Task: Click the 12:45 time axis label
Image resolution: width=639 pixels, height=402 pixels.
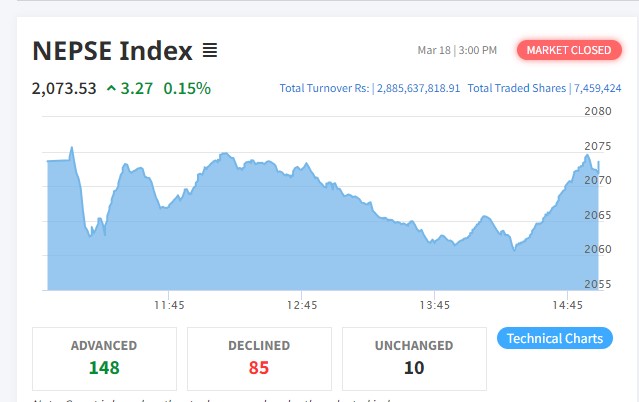Action: click(x=302, y=304)
